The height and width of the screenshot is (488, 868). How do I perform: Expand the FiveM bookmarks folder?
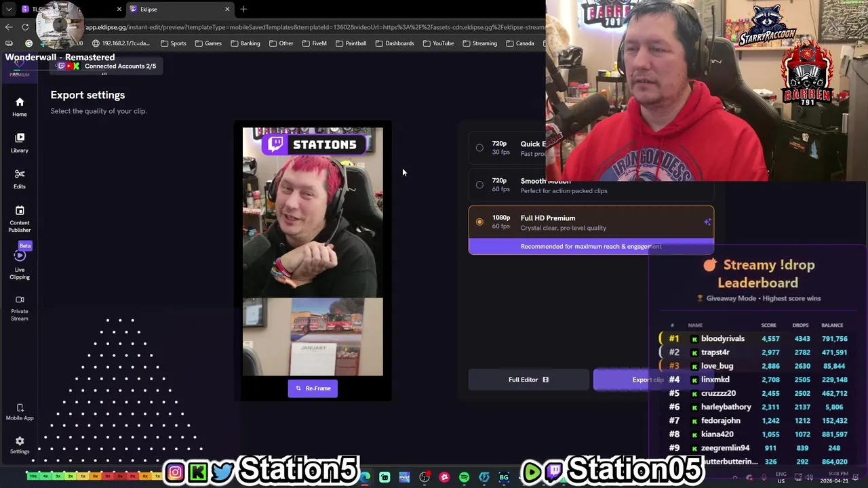click(314, 43)
